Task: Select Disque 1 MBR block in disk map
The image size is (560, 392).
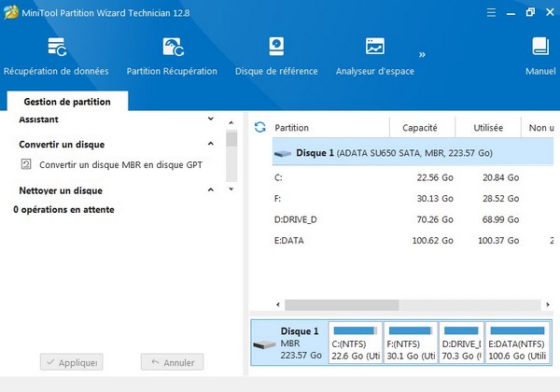Action: point(289,343)
